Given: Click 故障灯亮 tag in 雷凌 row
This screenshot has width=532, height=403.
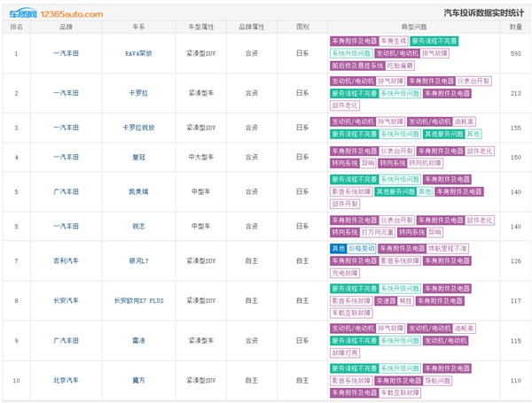Looking at the screenshot, I should (x=345, y=353).
